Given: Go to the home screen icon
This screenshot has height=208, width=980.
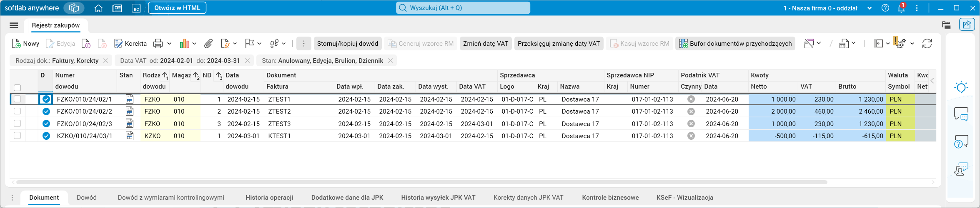Looking at the screenshot, I should tap(98, 8).
